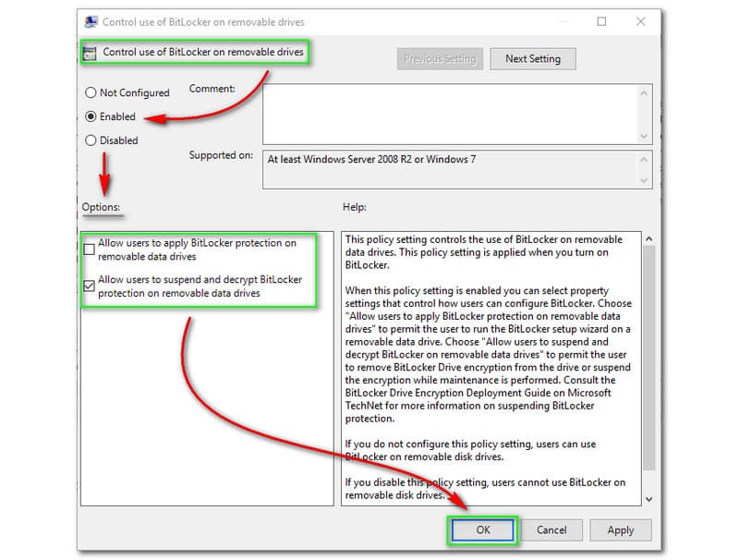Click the Help pane scroll up arrow

pos(649,239)
